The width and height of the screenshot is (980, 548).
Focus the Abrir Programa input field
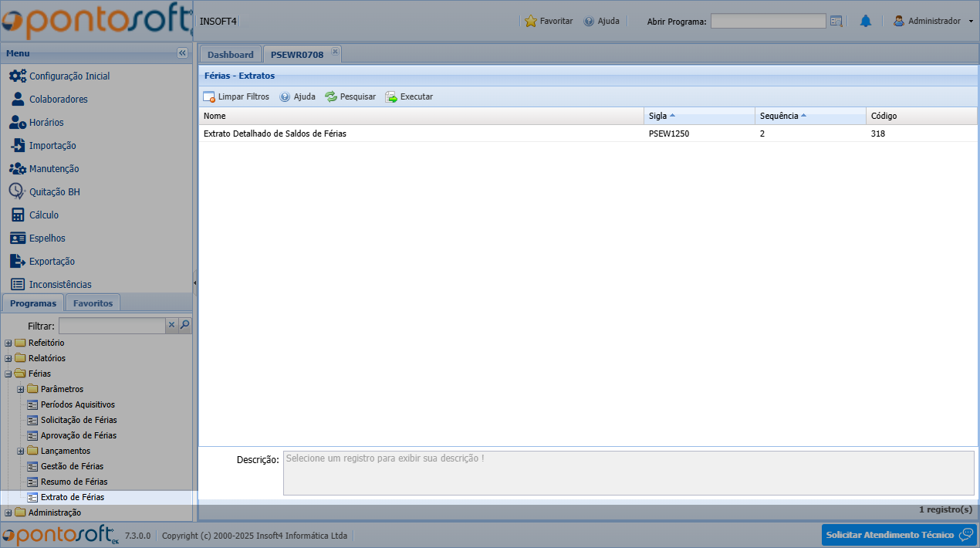click(768, 22)
